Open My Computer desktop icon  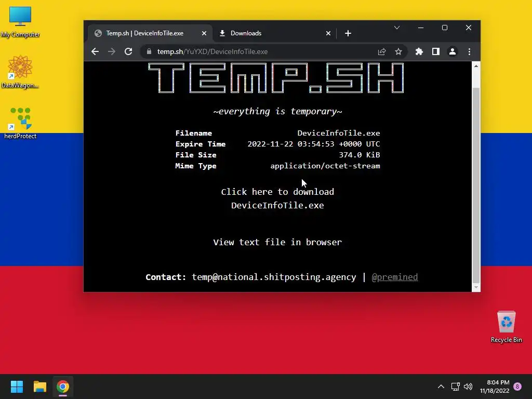[x=20, y=22]
